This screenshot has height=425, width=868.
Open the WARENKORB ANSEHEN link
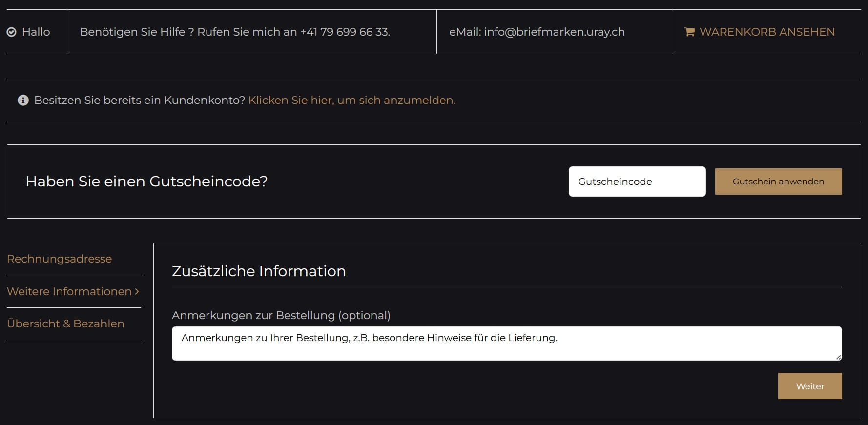(x=766, y=32)
